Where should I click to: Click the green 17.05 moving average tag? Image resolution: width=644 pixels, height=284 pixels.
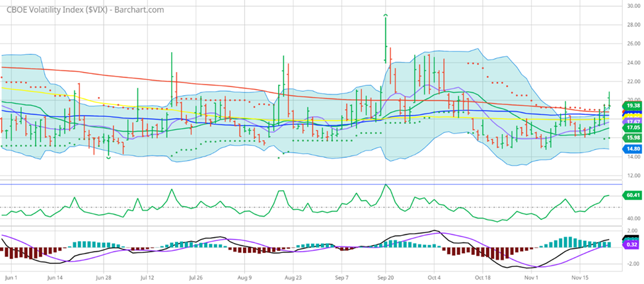pyautogui.click(x=632, y=128)
